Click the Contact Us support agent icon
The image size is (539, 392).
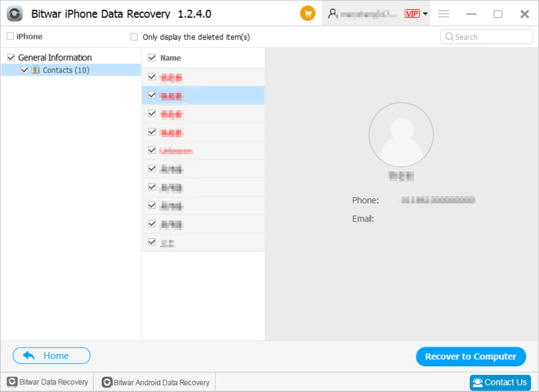477,383
